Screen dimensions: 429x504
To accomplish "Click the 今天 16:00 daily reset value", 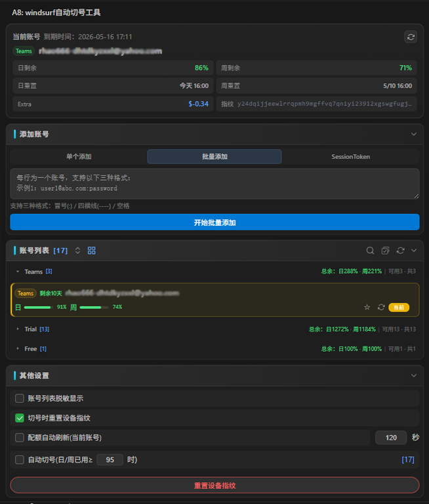I will click(x=194, y=86).
